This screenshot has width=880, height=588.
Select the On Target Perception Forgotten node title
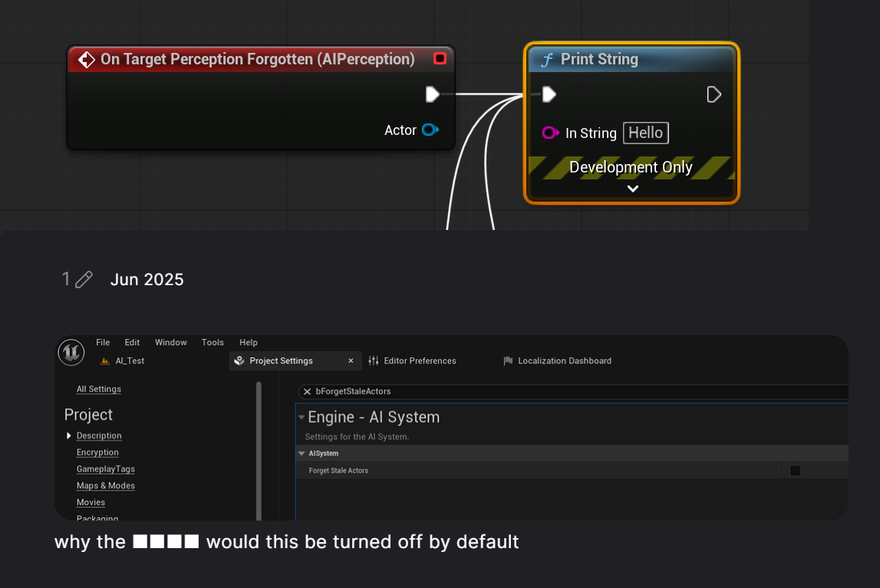(258, 60)
